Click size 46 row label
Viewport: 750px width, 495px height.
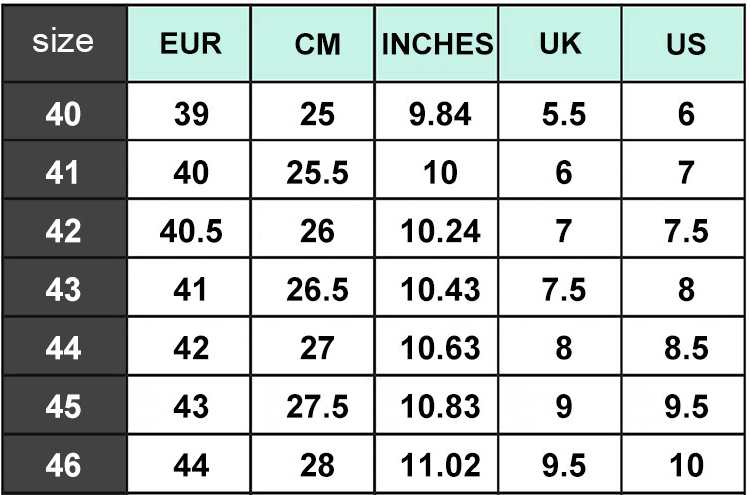(x=63, y=465)
